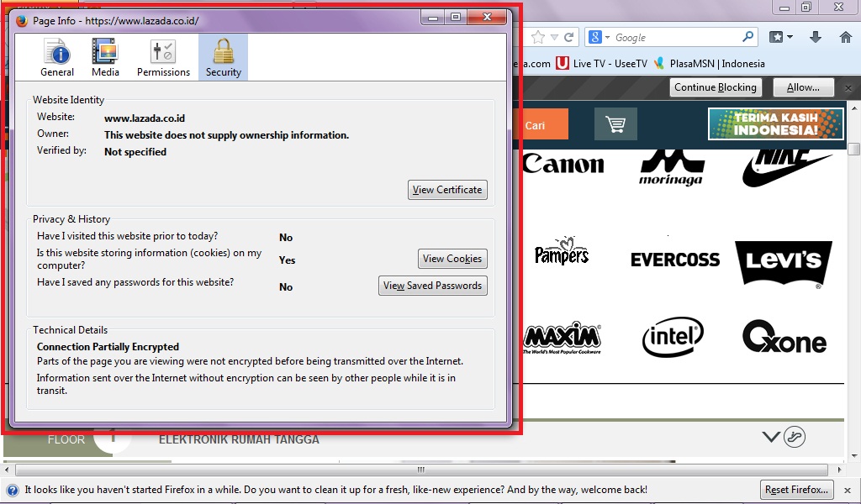The image size is (861, 504).
Task: Click the website name www.lazada.co.id
Action: point(145,118)
